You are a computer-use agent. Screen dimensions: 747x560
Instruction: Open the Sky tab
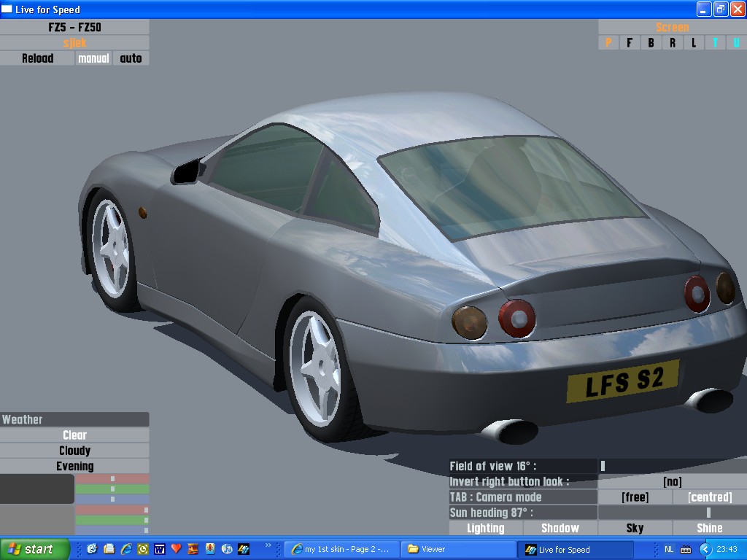click(635, 528)
